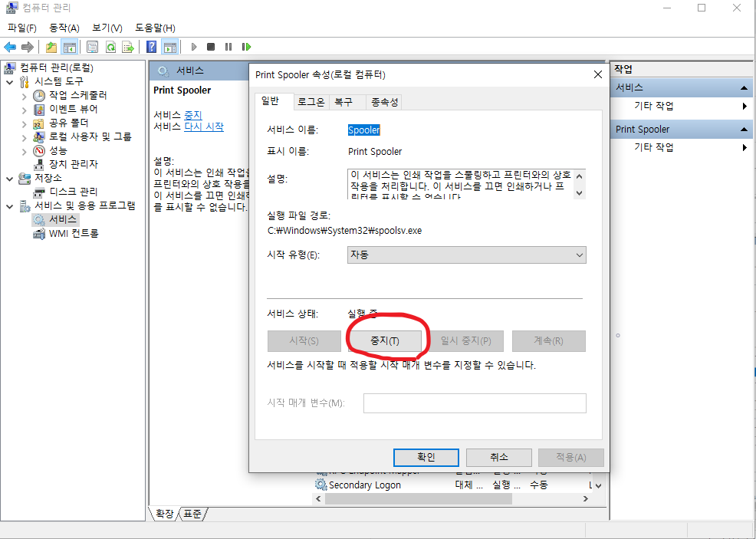
Task: Open the 동작(A) menu
Action: (64, 28)
